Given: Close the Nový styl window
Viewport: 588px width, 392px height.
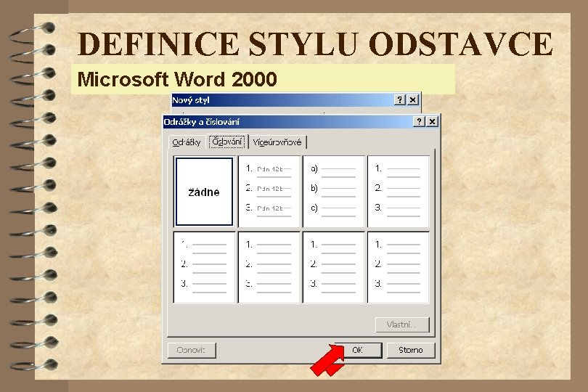Looking at the screenshot, I should 412,99.
